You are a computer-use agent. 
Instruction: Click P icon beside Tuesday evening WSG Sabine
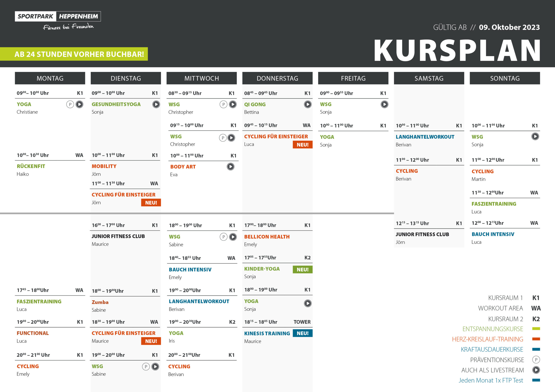pos(146,367)
